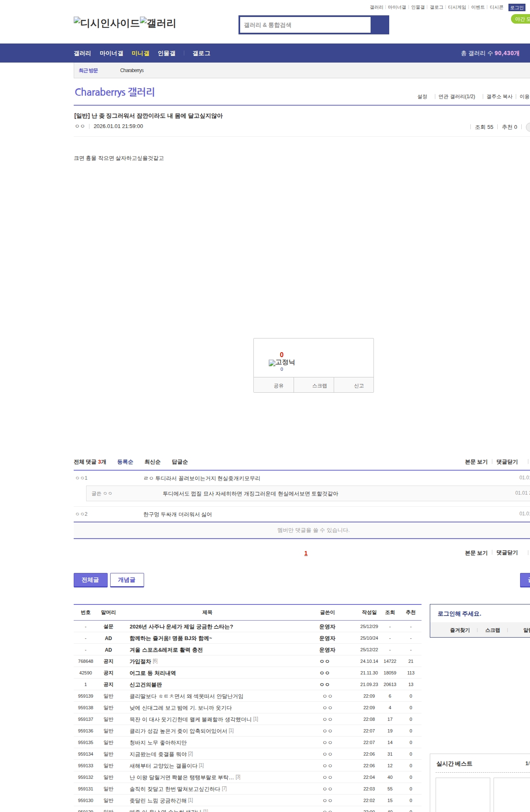Expand the 연관 갤러리(1/2) list

457,97
